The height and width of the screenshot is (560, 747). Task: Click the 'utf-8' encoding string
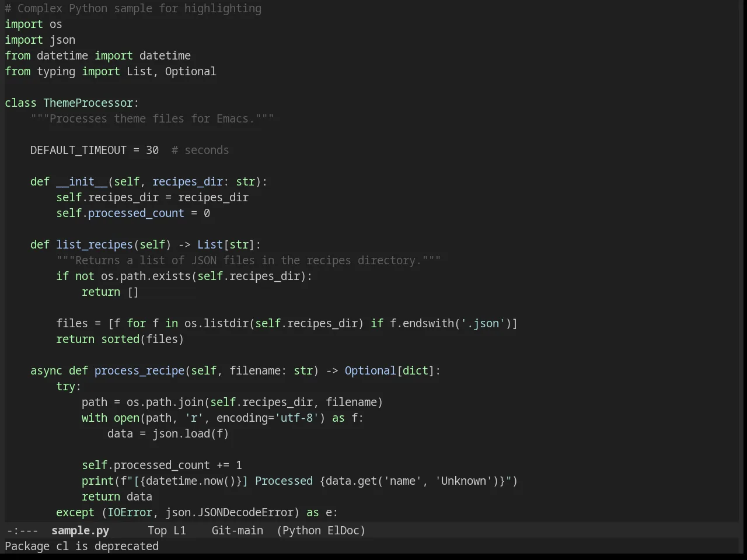click(296, 418)
